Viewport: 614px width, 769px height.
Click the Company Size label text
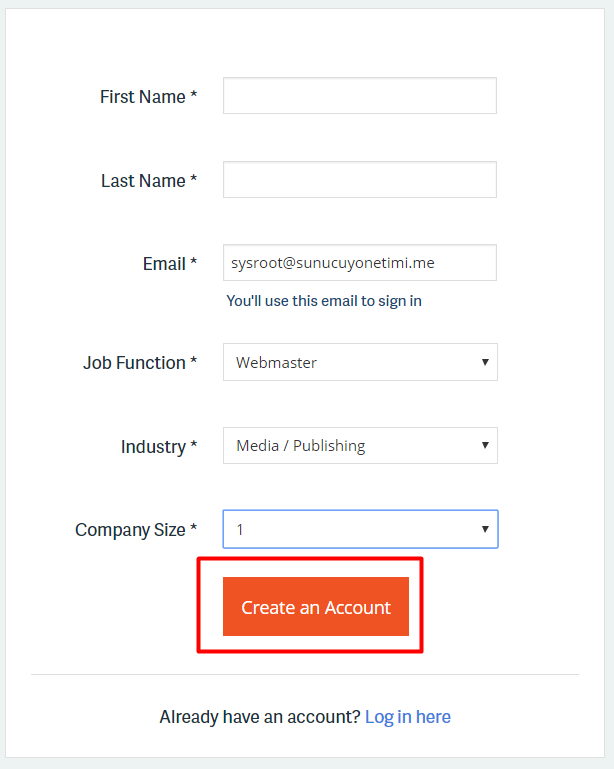point(135,530)
